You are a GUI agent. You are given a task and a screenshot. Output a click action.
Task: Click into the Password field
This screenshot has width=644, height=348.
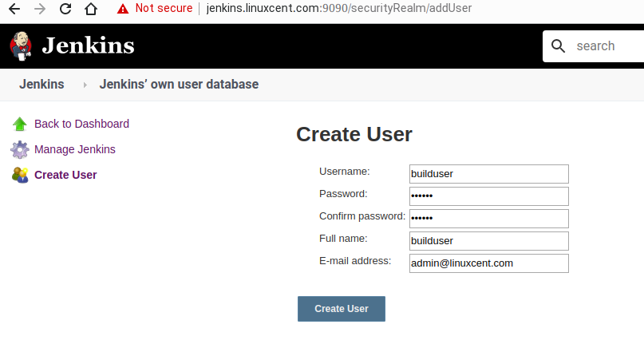pos(488,196)
